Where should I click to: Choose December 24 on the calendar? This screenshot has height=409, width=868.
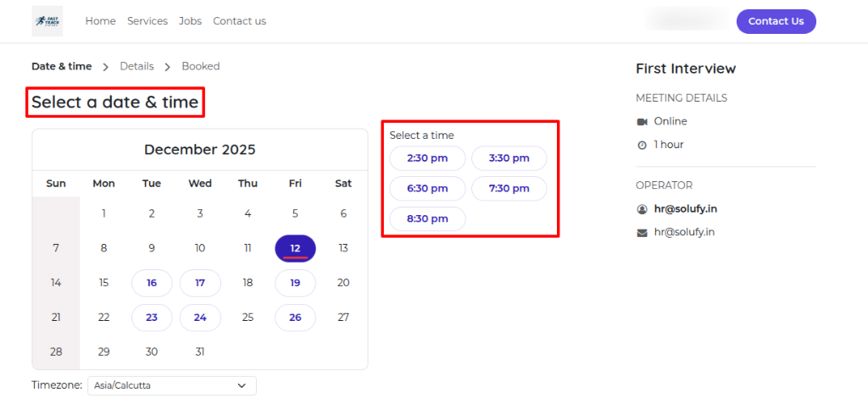(x=200, y=318)
